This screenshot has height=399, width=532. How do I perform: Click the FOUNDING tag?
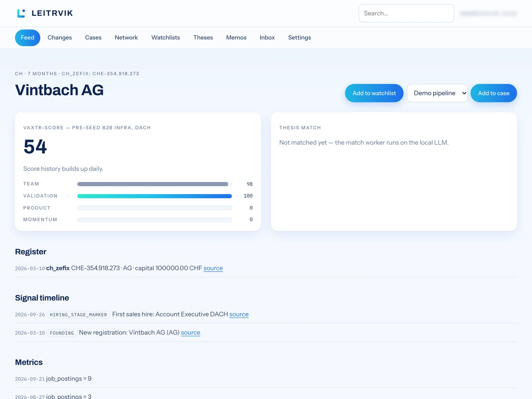62,333
